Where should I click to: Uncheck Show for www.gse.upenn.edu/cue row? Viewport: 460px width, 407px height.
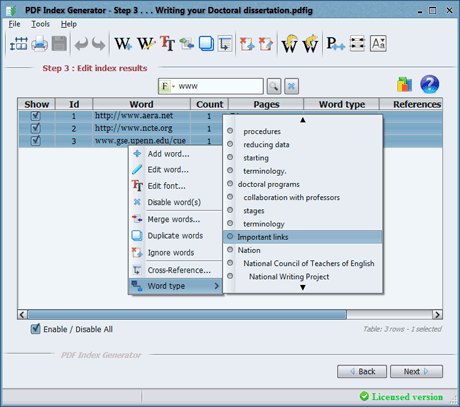click(36, 141)
